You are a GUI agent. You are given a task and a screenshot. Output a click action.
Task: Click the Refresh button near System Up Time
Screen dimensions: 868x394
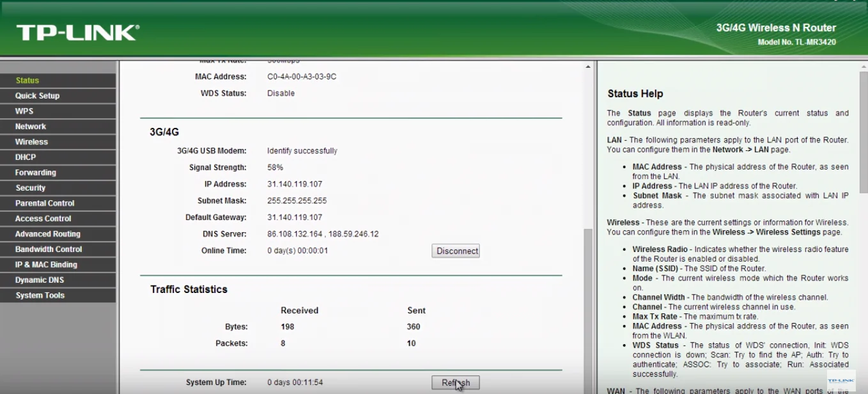(x=455, y=382)
